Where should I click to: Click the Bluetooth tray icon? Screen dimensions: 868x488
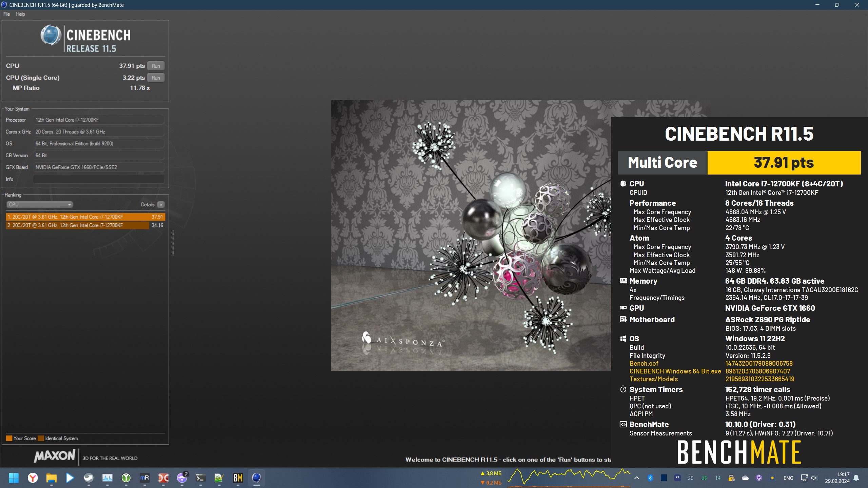650,478
